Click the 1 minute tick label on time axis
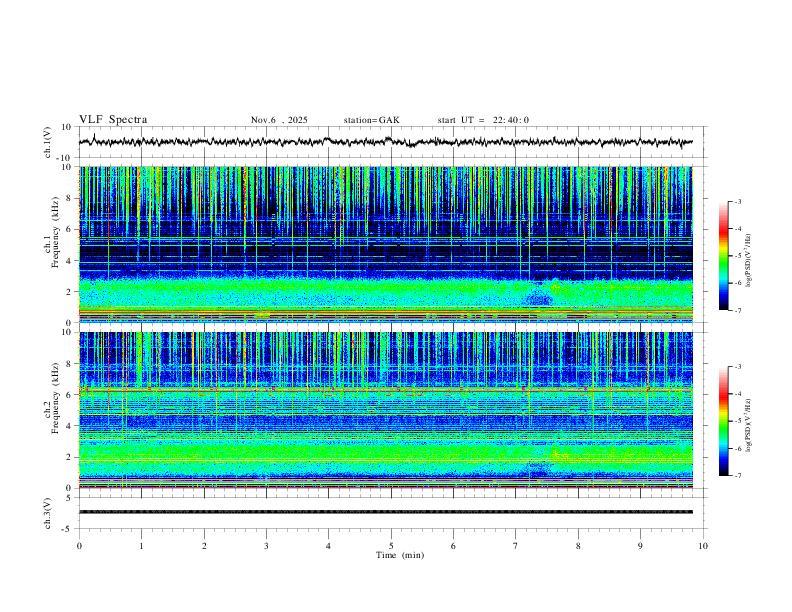Screen dimensions: 792x612 click(x=141, y=545)
